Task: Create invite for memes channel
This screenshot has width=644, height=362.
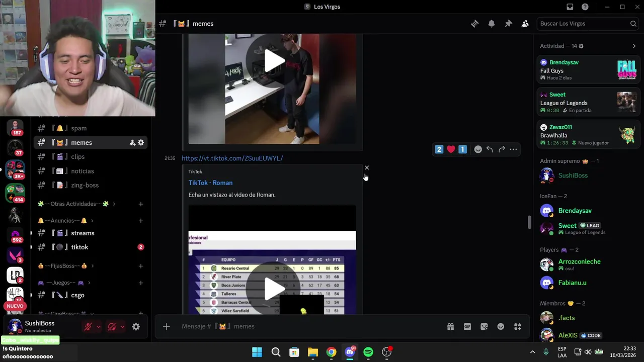Action: (132, 143)
